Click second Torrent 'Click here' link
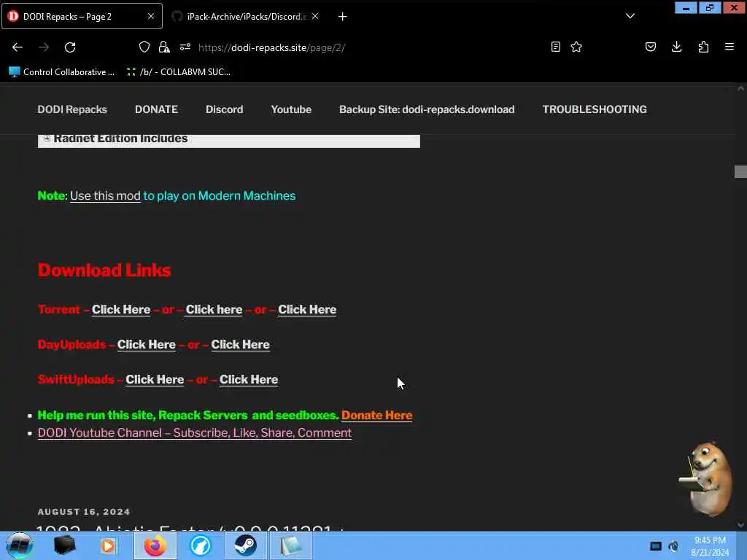The height and width of the screenshot is (560, 747). [x=214, y=309]
